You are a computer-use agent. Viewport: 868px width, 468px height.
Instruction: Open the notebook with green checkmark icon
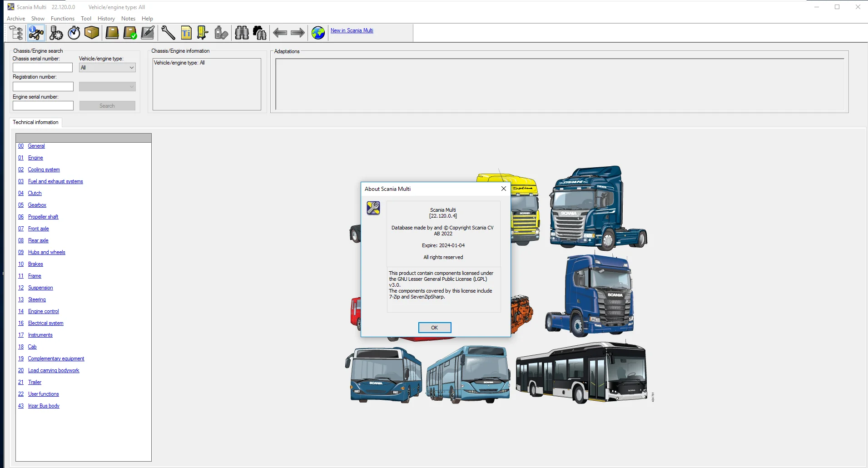click(130, 33)
